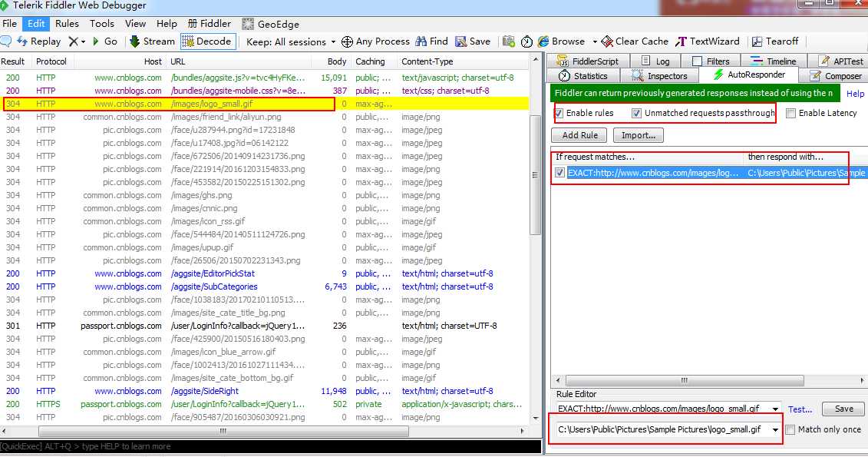Select the AutoResponder tab

(x=749, y=75)
